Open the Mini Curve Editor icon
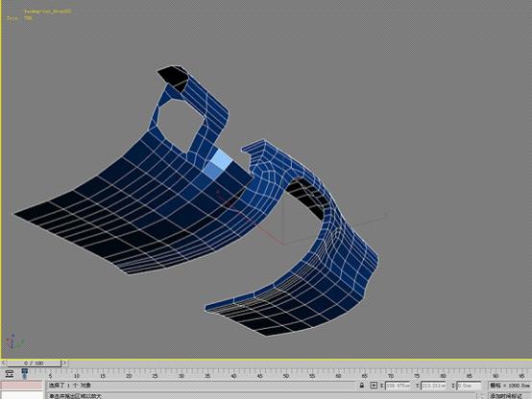Viewport: 532px width, 399px height. [x=10, y=374]
